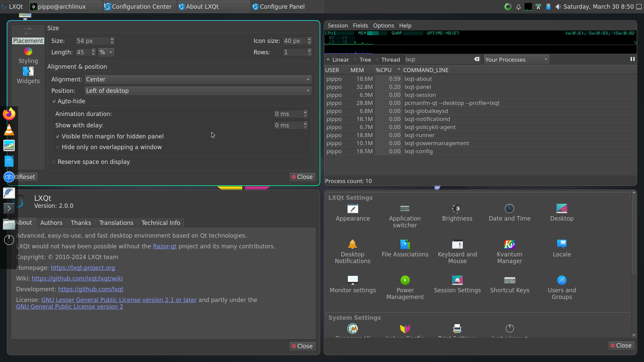Viewport: 644px width, 362px height.
Task: Select the Tree view radio button
Action: [x=356, y=60]
